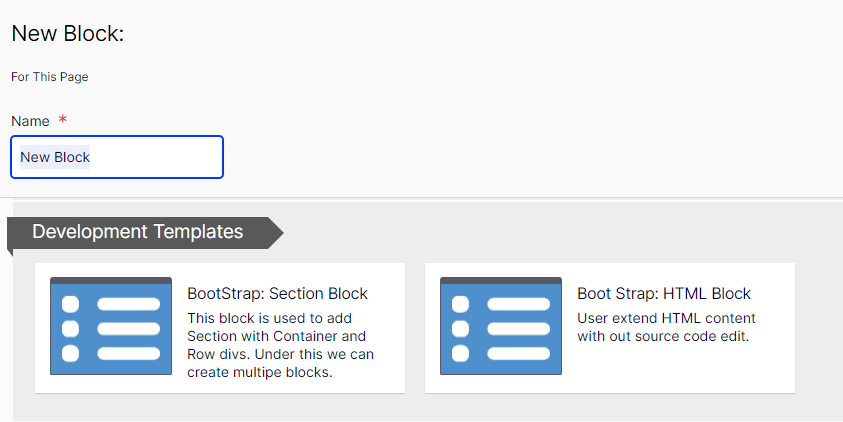Click the "Boot Strap: HTML Block" title
Viewport: 843px width, 422px height.
[663, 294]
